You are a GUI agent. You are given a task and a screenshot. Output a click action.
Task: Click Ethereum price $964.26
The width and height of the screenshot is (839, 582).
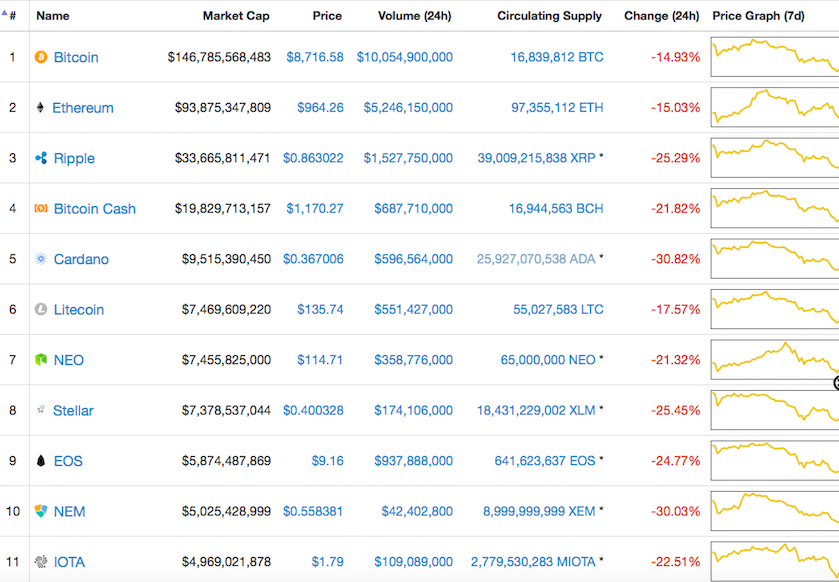[x=321, y=108]
